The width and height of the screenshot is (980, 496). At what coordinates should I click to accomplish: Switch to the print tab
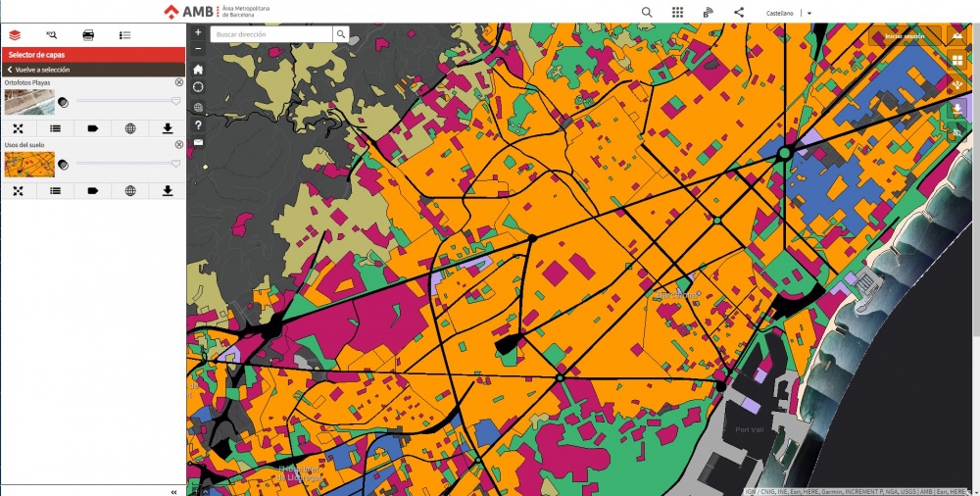pyautogui.click(x=88, y=35)
